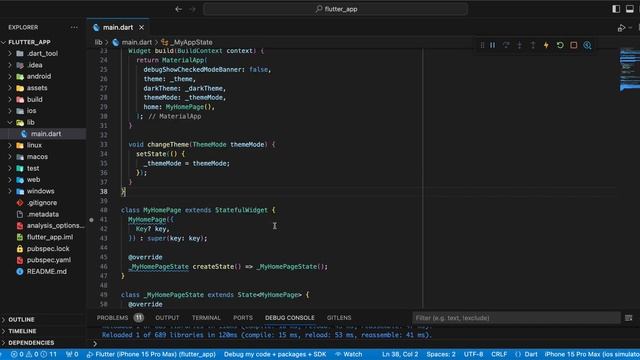
Task: Open main.dart in the explorer tree
Action: click(43, 134)
